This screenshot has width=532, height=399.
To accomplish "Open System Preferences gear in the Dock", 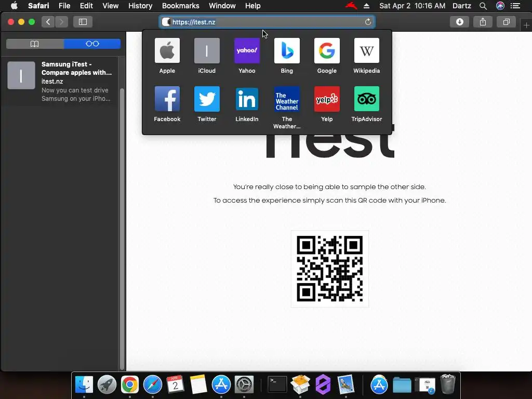I will pos(244,384).
